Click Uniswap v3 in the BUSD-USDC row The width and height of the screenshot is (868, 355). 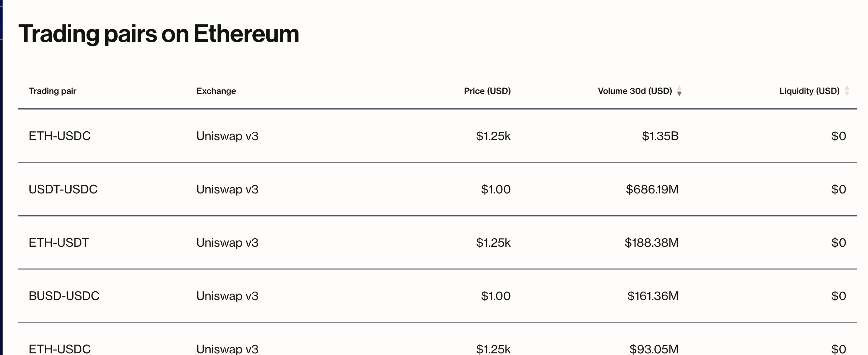227,296
